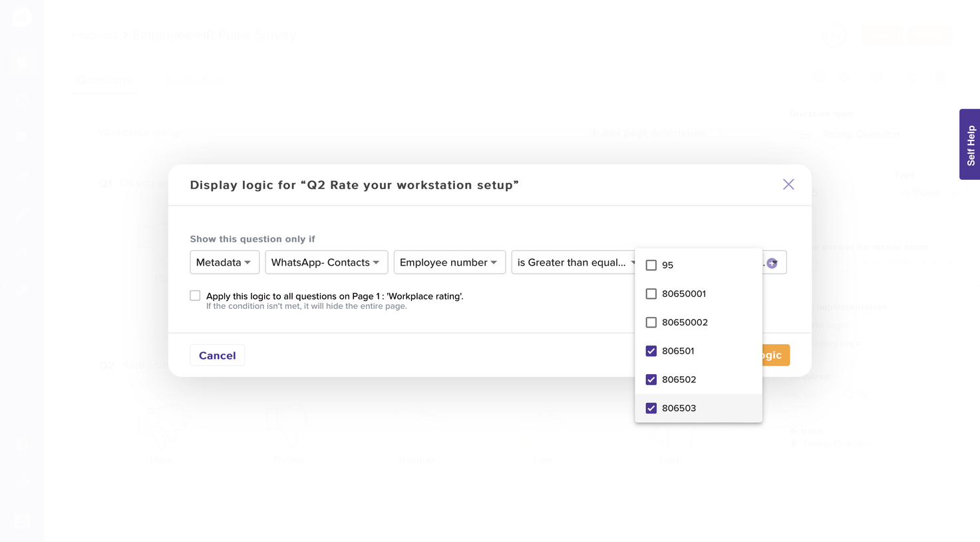Click Add page description link
Screen dimensions: 980x542
648,133
